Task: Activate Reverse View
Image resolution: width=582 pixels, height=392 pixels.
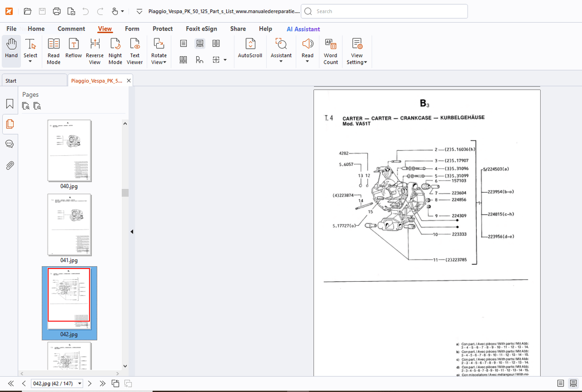Action: click(x=94, y=49)
